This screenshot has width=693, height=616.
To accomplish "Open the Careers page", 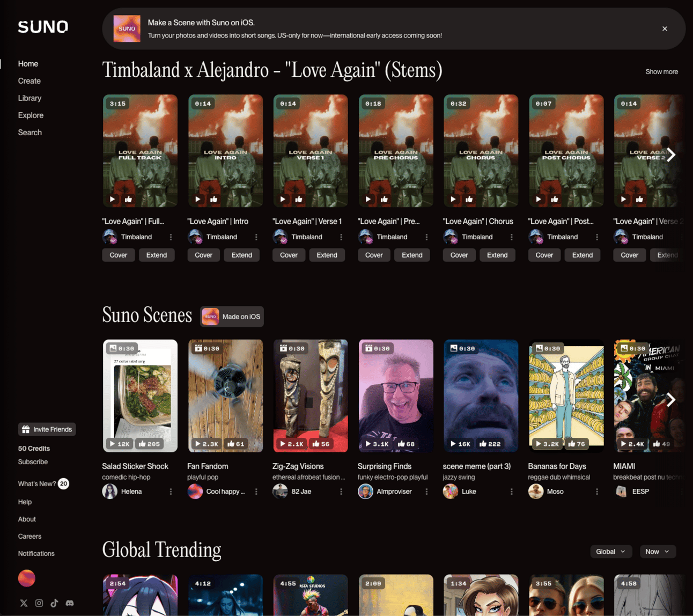I will coord(30,537).
